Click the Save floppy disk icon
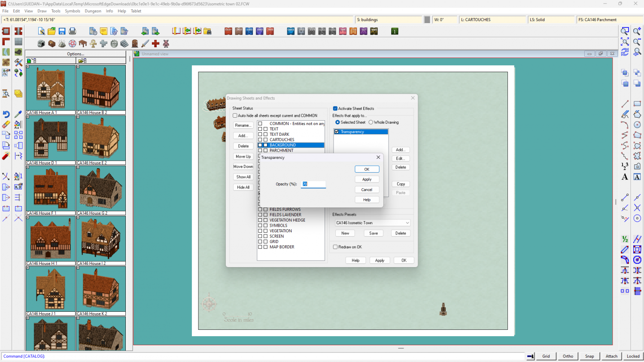Screen dimensions: 644x362 [62, 31]
